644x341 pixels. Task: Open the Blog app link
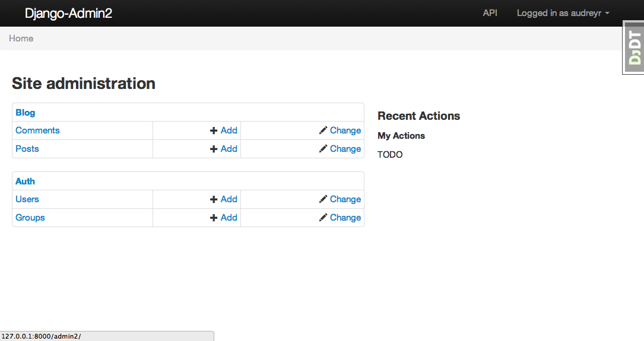coord(26,113)
